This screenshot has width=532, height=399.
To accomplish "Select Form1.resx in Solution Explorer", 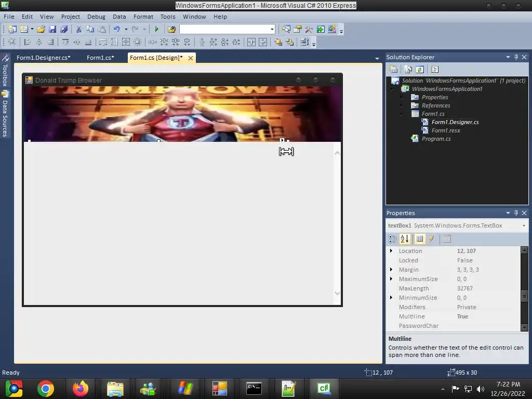I will pyautogui.click(x=445, y=130).
